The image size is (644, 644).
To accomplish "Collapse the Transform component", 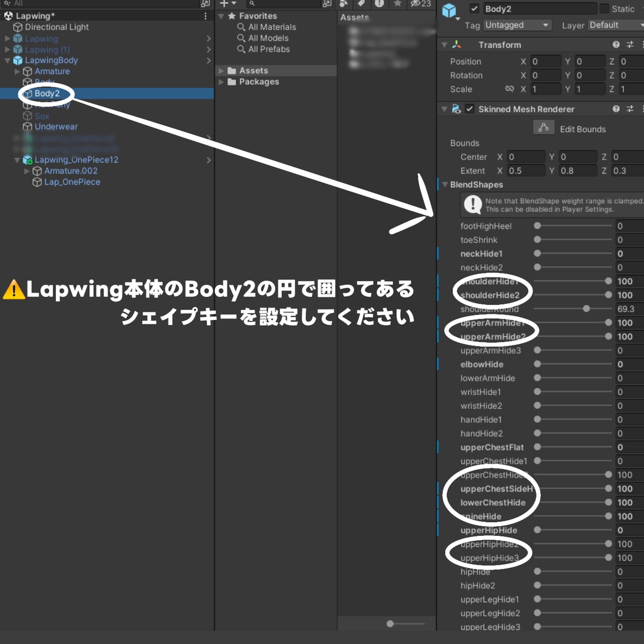I will click(445, 45).
